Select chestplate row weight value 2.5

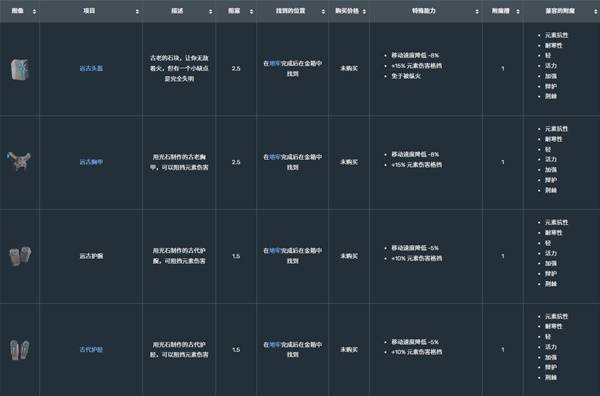point(236,162)
